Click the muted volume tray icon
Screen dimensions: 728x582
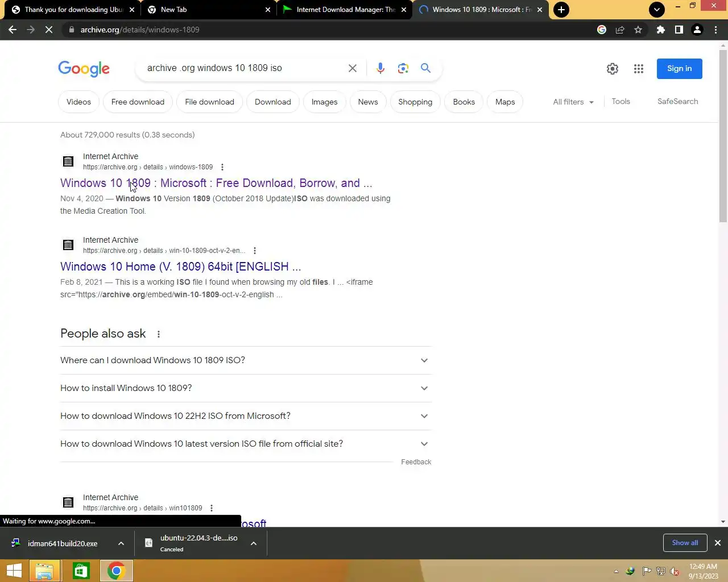coord(675,571)
